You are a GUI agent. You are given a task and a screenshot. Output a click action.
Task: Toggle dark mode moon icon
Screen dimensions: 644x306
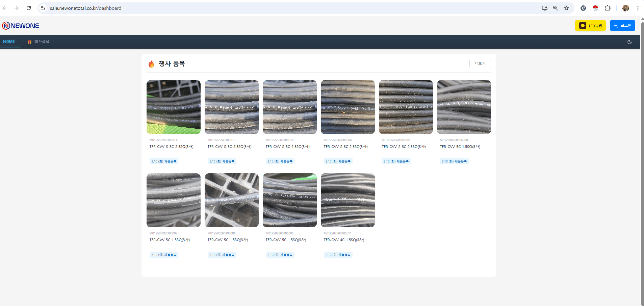629,42
